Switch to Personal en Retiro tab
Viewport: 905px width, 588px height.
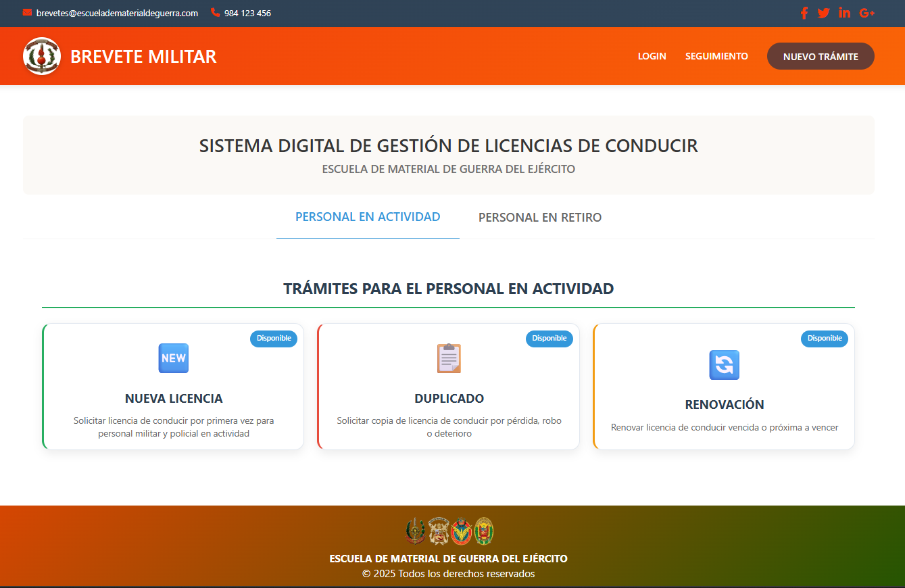tap(539, 218)
